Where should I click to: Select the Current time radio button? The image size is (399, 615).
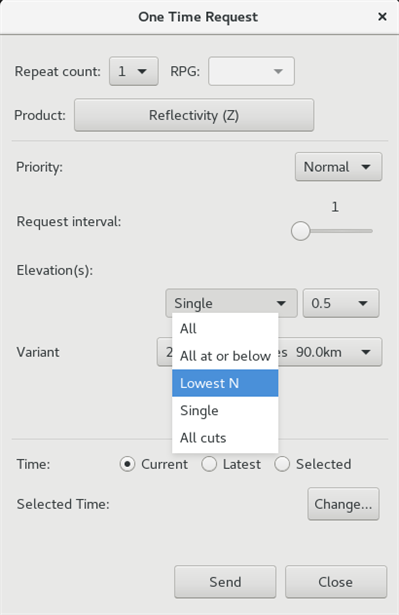[127, 464]
